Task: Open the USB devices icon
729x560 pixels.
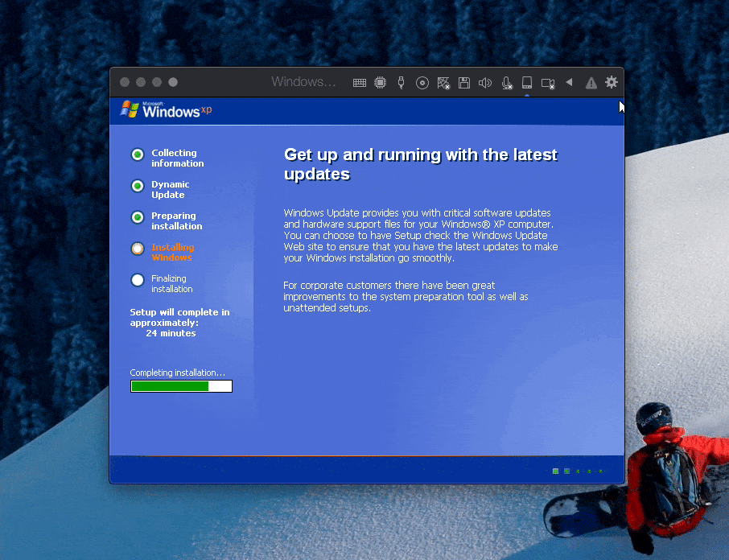Action: point(402,83)
